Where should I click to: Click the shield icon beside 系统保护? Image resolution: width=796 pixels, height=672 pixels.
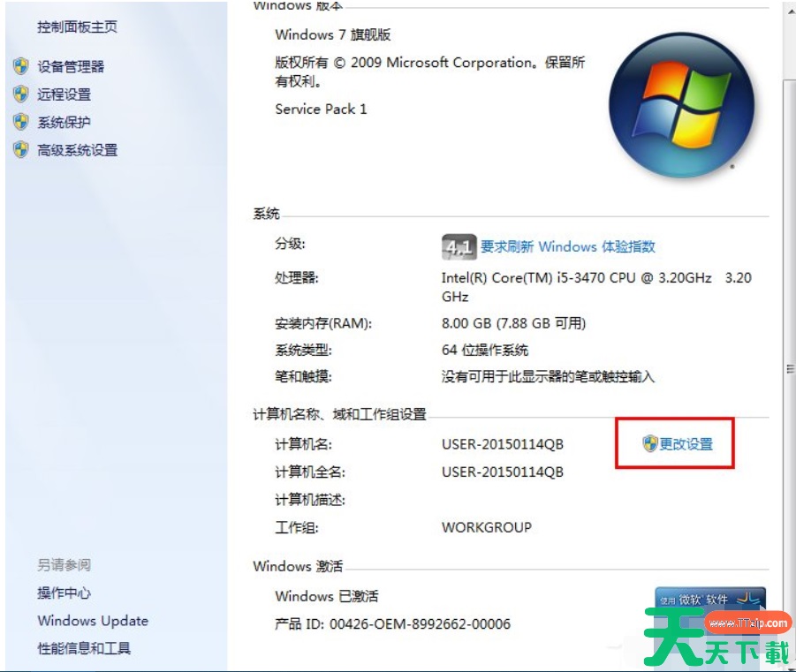[21, 123]
